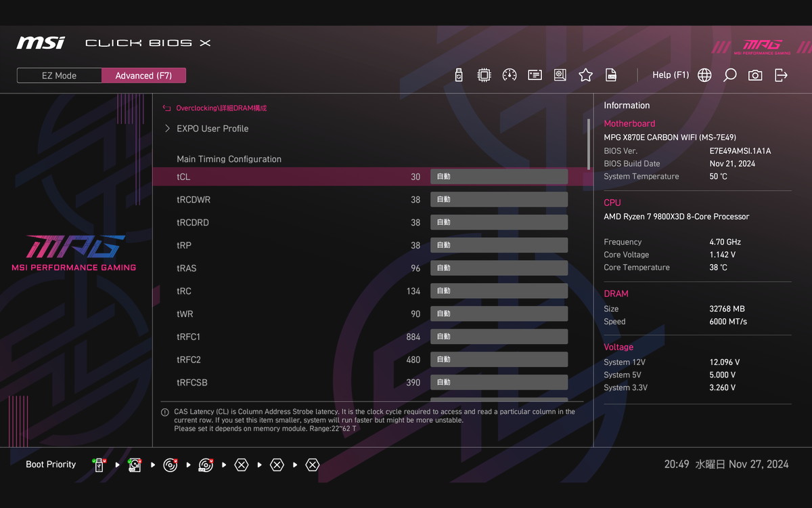Click the tRFCSB current value 390

pyautogui.click(x=413, y=383)
